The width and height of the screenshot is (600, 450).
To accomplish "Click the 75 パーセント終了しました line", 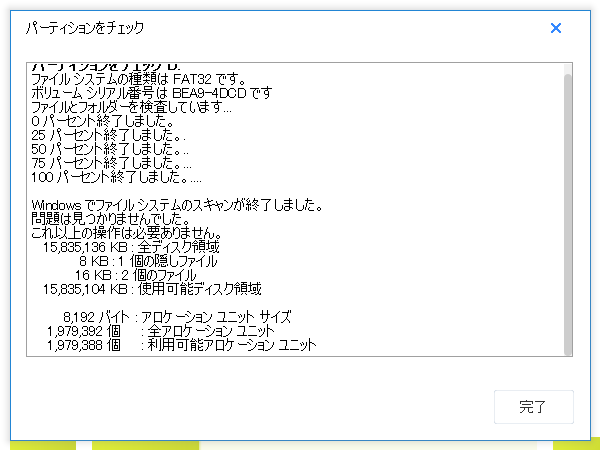I will point(111,163).
